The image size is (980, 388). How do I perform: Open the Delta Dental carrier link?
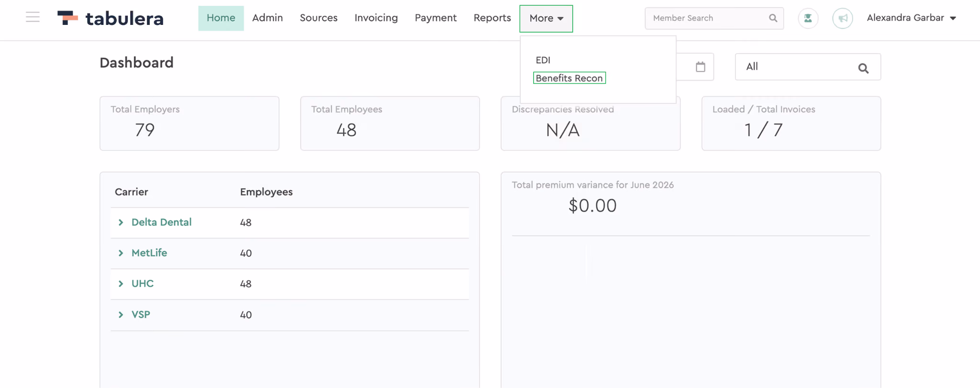[162, 222]
